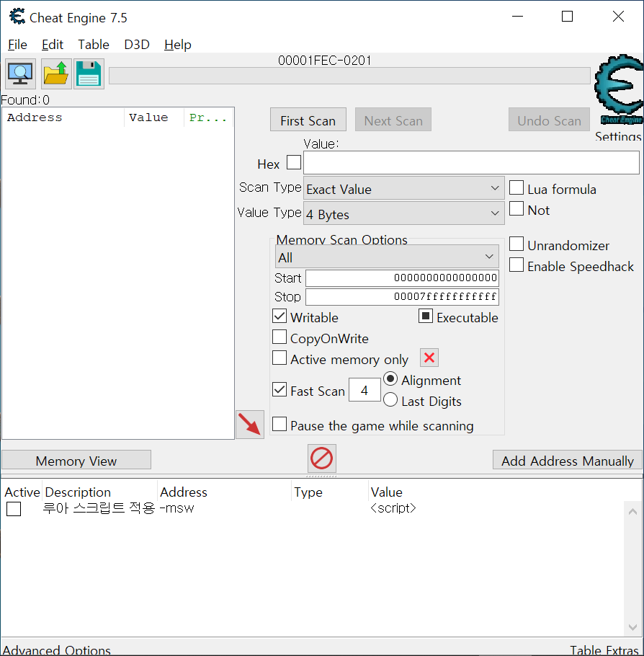644x656 pixels.
Task: Open the Scan Type dropdown
Action: pos(403,189)
